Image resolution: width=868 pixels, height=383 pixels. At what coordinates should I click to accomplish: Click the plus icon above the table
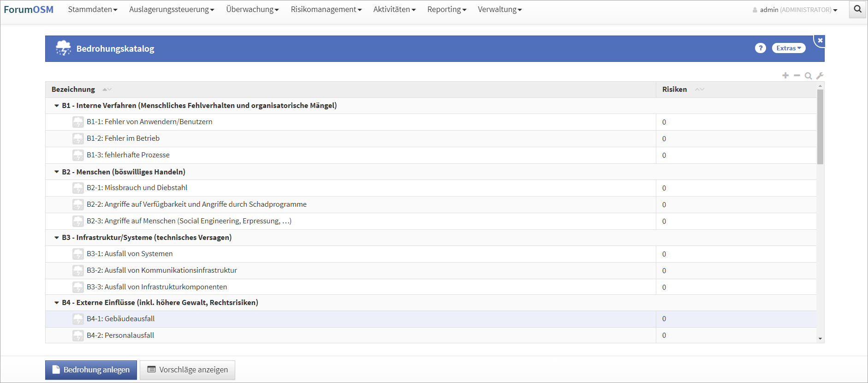tap(785, 75)
